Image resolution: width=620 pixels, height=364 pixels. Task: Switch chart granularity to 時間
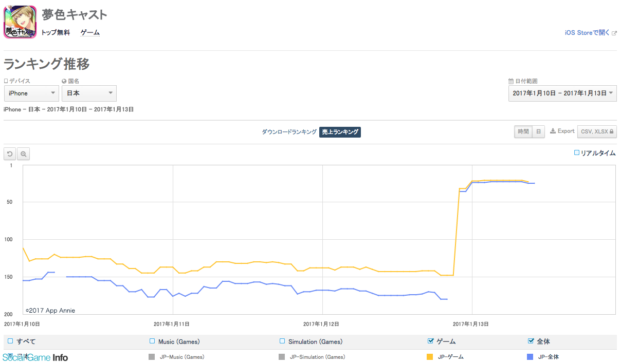[x=523, y=131]
